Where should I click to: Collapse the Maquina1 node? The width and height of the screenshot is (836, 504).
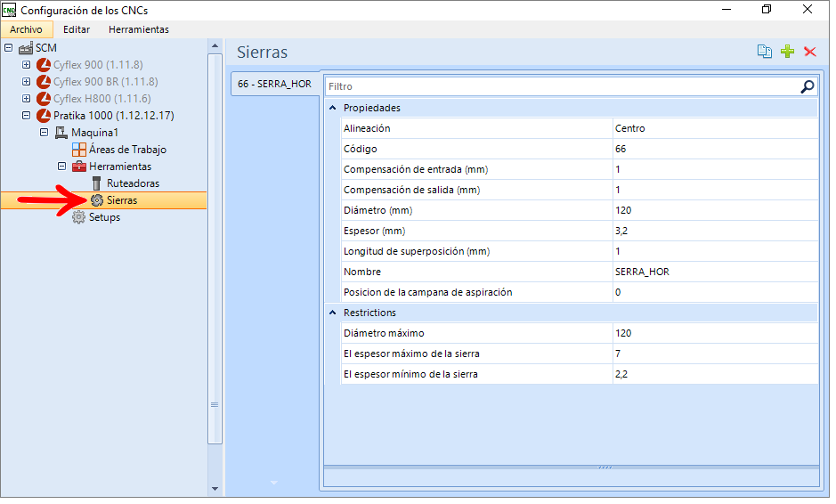tap(45, 133)
